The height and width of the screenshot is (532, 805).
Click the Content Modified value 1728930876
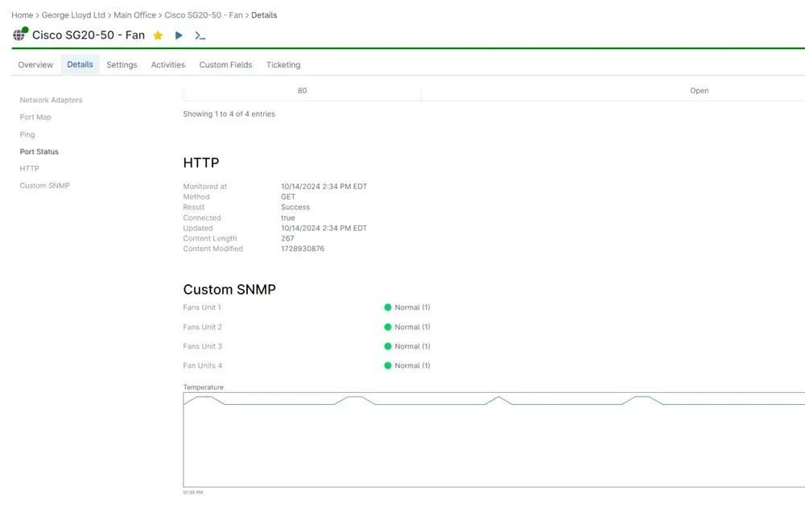tap(303, 249)
